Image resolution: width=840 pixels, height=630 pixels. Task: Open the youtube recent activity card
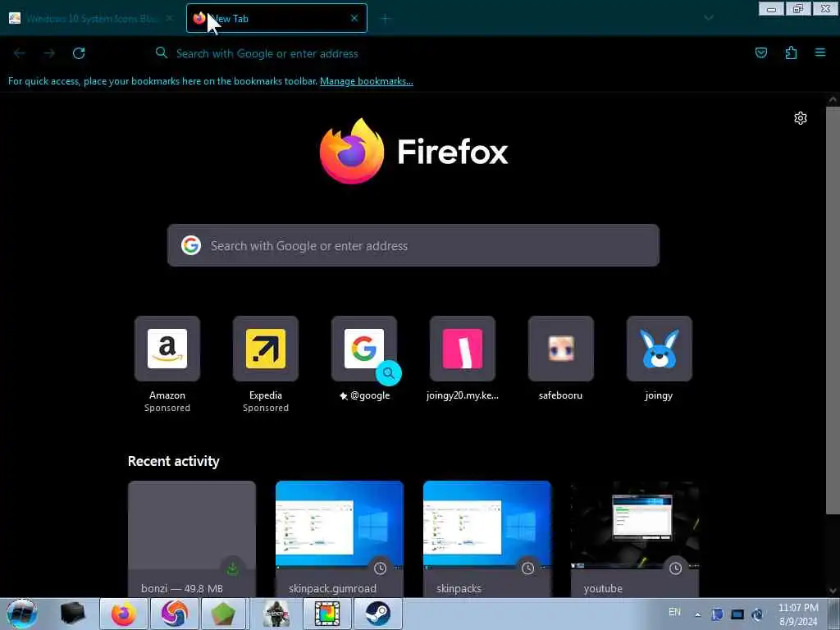(635, 538)
